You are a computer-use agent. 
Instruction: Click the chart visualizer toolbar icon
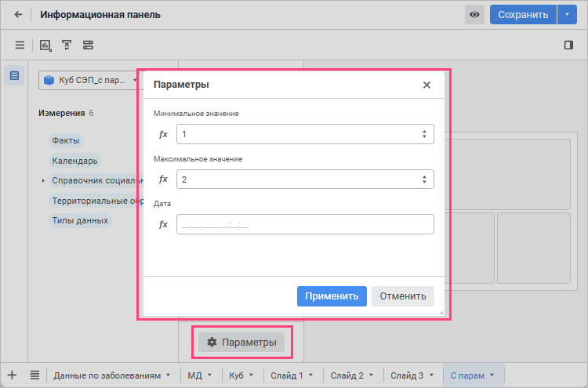(45, 45)
